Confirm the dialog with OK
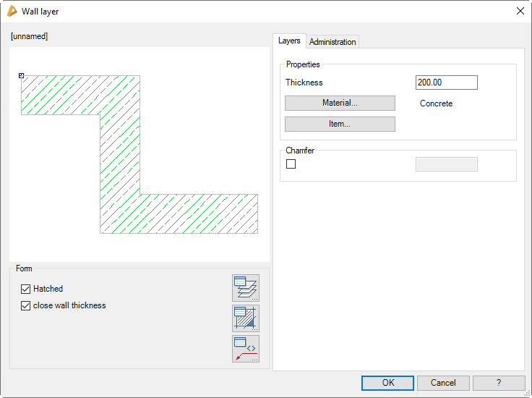 pyautogui.click(x=388, y=383)
